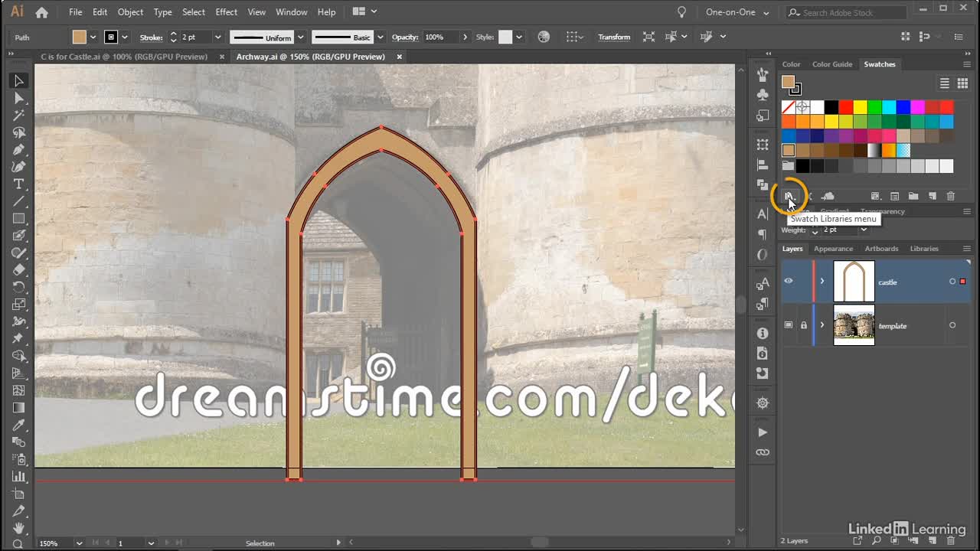Click the New Color Group folder icon
980x551 pixels.
[x=913, y=197]
